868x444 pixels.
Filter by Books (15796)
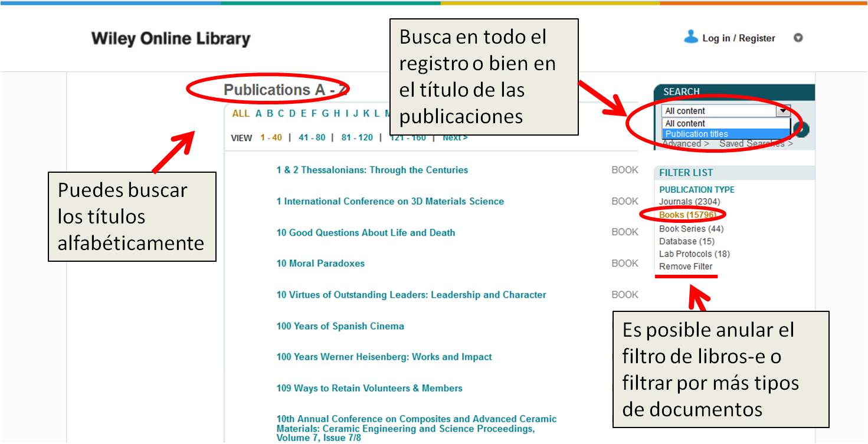(687, 215)
